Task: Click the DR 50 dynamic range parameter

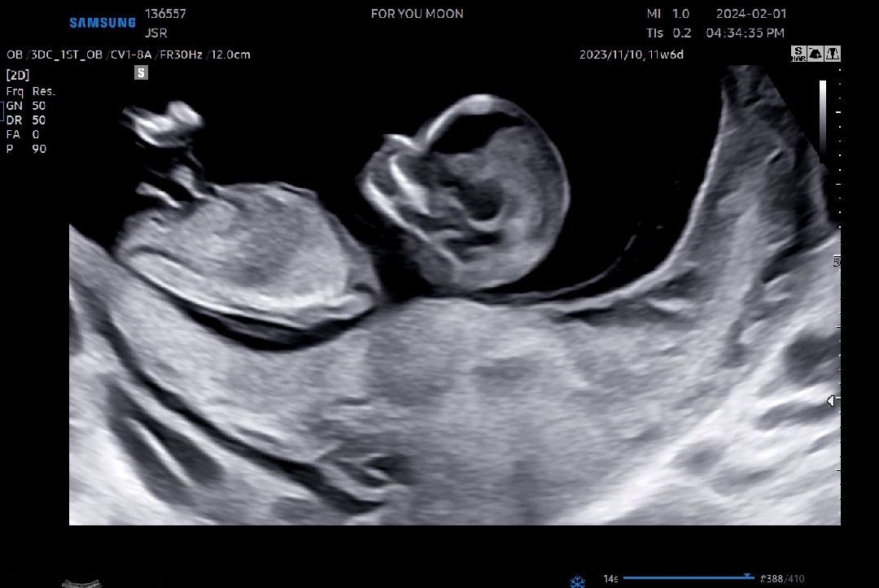Action: pyautogui.click(x=26, y=120)
